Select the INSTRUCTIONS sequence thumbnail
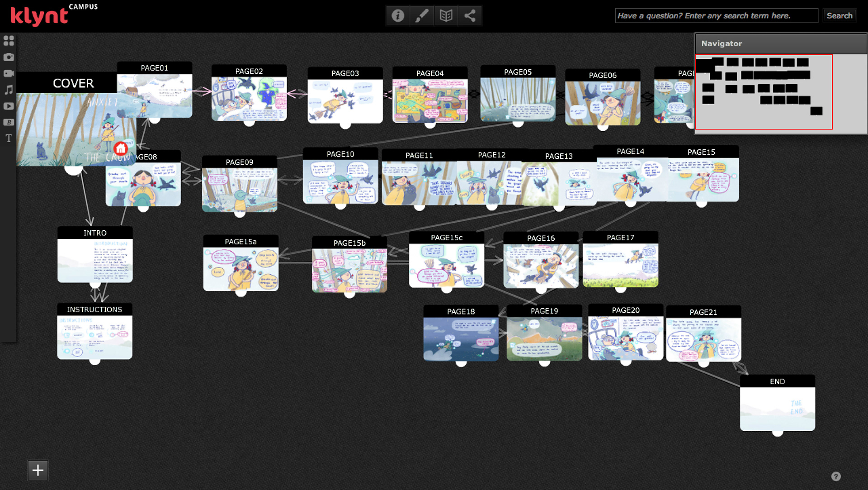 tap(94, 337)
